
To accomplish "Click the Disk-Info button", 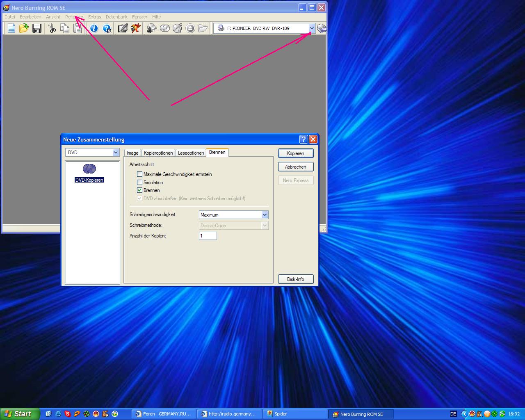I will [296, 279].
